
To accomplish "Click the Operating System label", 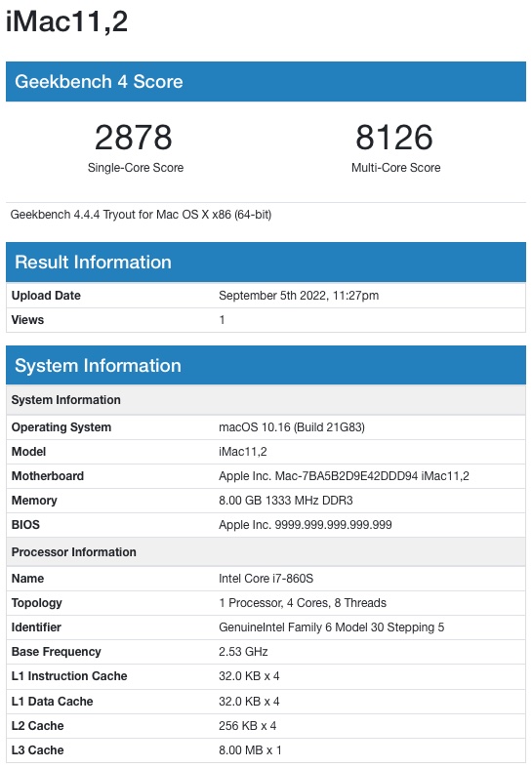I will [61, 427].
